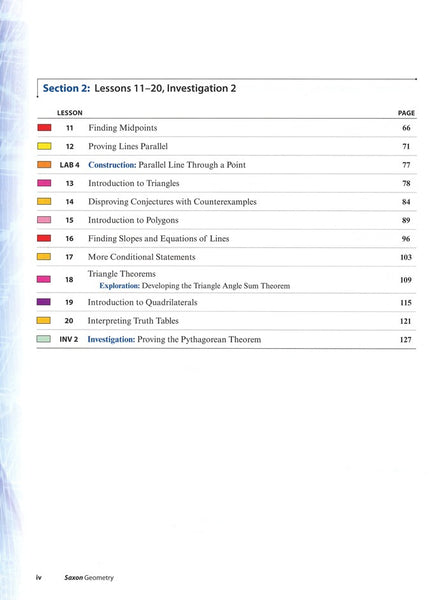Click 'Developing the Triangle Angle Sum Theorem'
The image size is (446, 600).
point(216,286)
